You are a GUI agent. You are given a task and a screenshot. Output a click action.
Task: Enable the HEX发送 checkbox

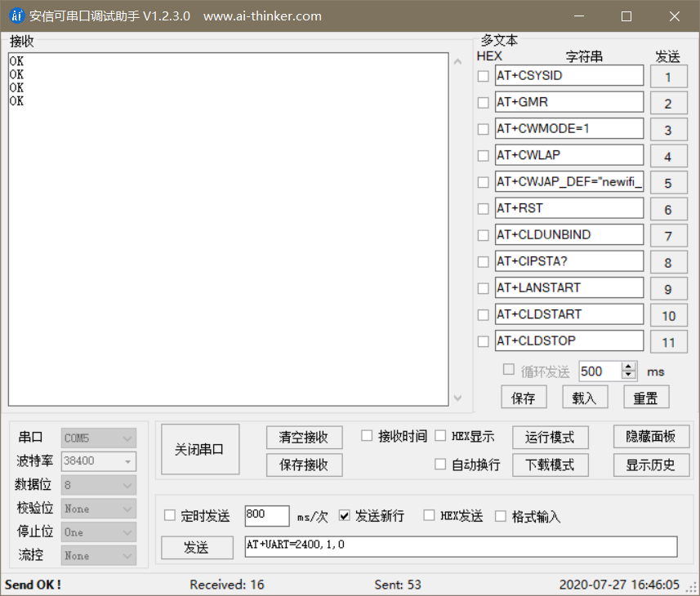point(429,516)
